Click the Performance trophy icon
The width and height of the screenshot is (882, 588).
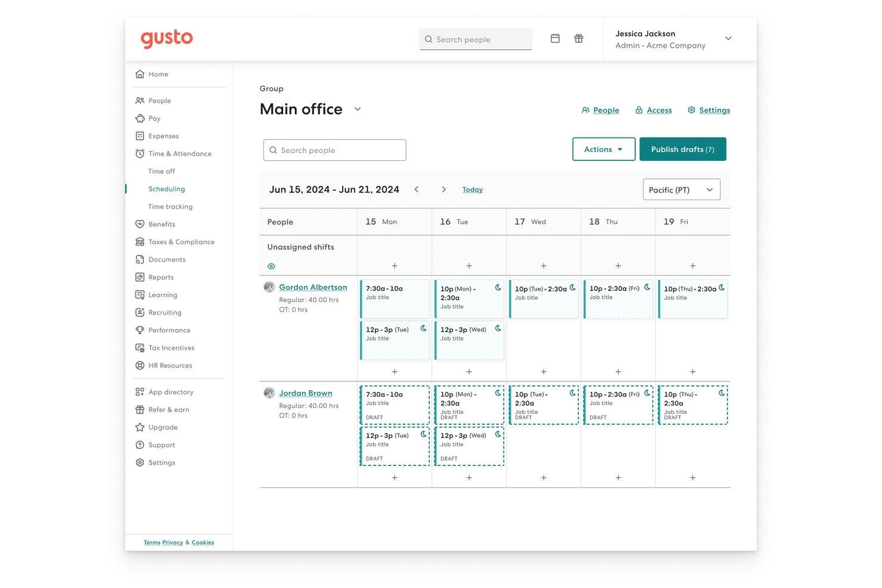[x=140, y=330]
